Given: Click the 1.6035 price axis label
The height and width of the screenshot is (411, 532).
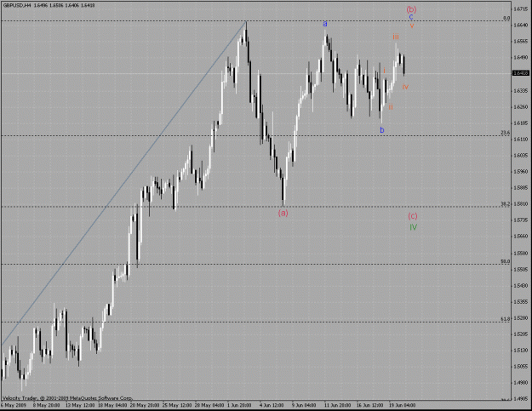Looking at the screenshot, I should coord(521,156).
